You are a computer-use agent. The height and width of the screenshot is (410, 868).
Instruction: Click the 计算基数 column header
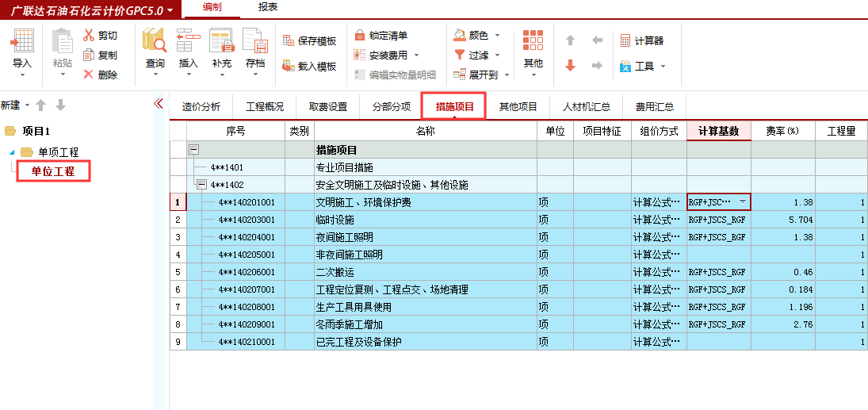(718, 132)
